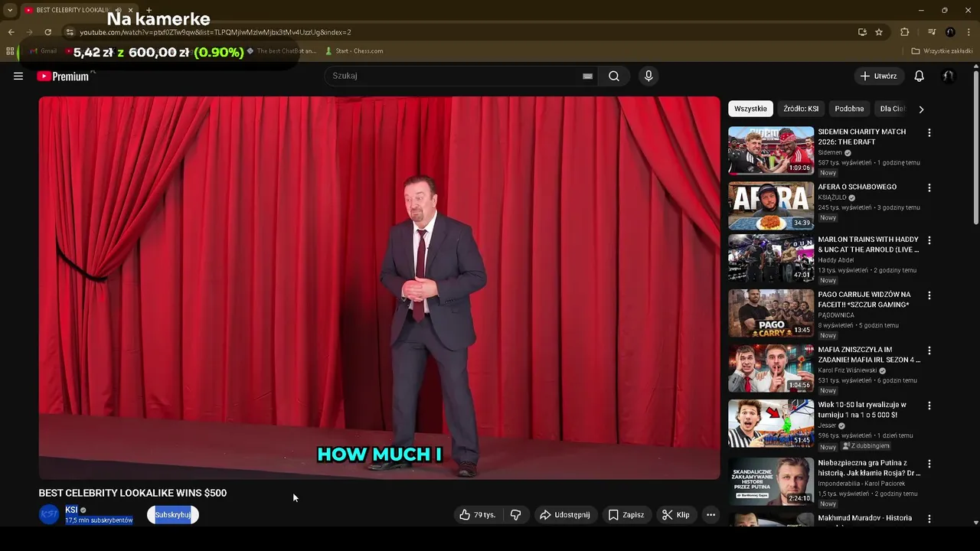Viewport: 980px width, 551px height.
Task: Open MAFIA ZNISZCZYŁA IM ZADANIE thumbnail
Action: 771,368
